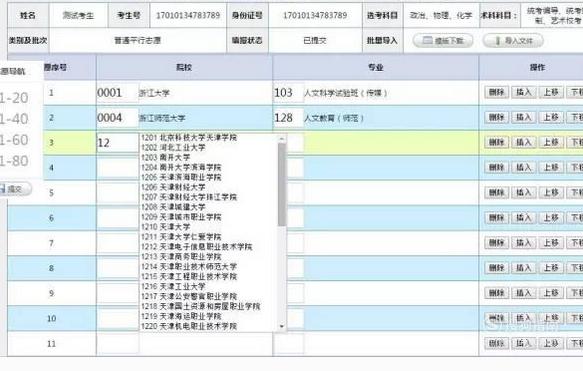583x371 pixels.
Task: Delete row 1 浙江大学 with 删除
Action: click(496, 92)
